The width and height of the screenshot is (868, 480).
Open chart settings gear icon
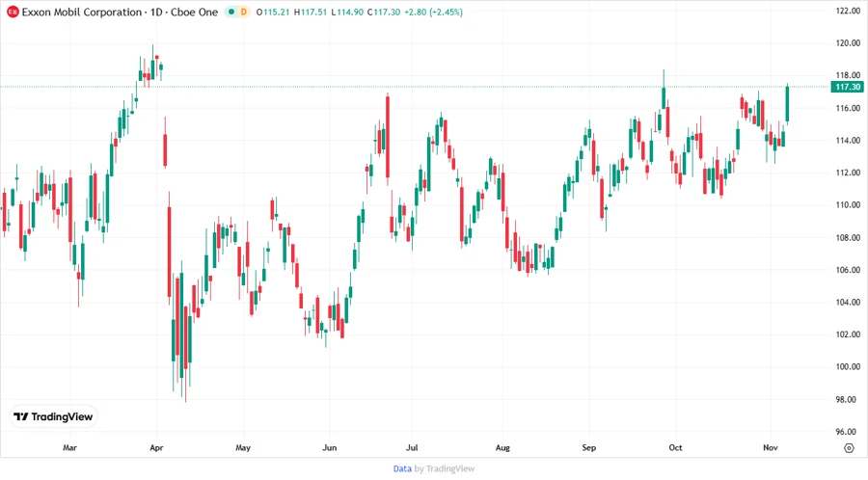849,448
